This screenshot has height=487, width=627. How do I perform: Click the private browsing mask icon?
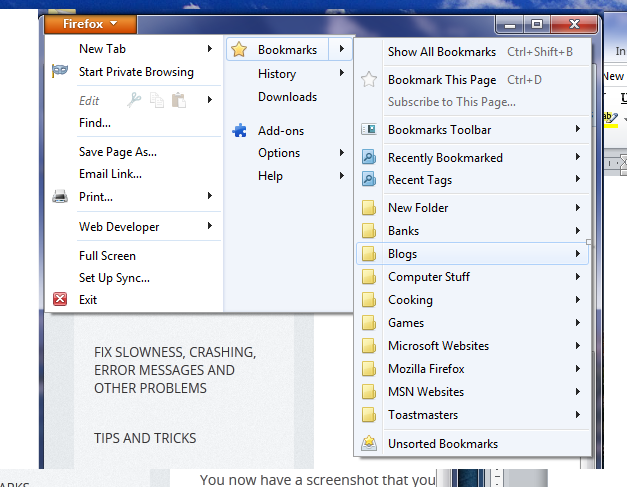pyautogui.click(x=60, y=71)
